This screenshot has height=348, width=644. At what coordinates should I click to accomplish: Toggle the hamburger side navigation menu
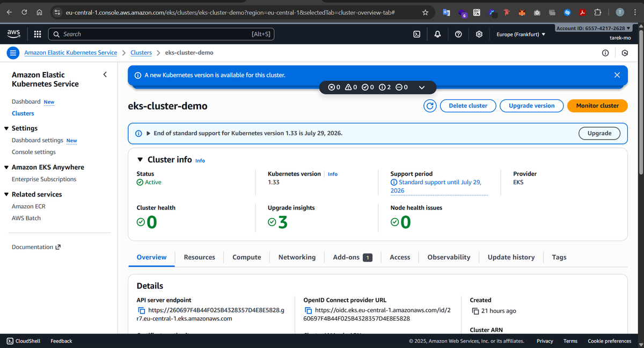click(13, 53)
